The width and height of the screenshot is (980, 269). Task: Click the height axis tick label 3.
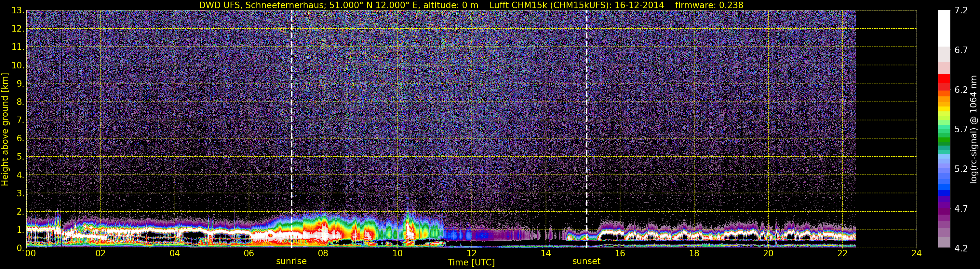[x=21, y=193]
